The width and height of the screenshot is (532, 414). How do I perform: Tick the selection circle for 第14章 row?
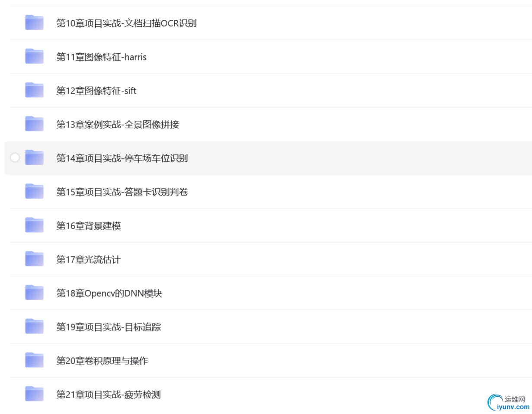[15, 158]
